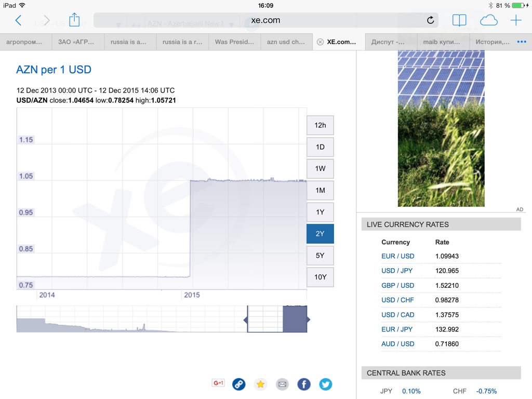532x399 pixels.
Task: Set chart range to 1W
Action: (x=320, y=169)
